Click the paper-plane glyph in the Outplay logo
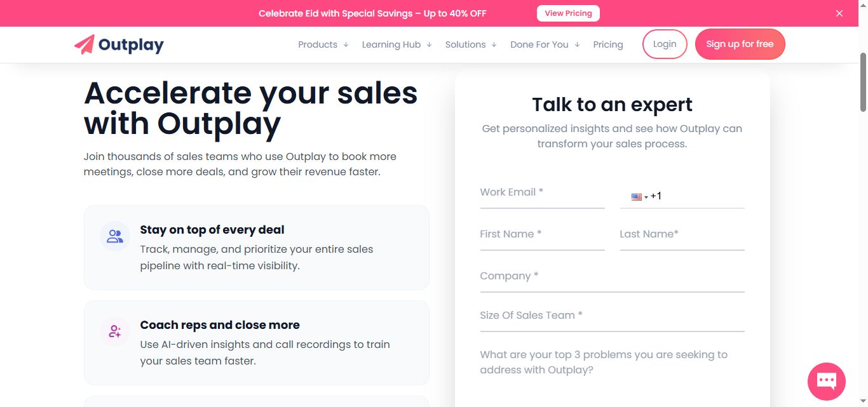868x407 pixels. [84, 43]
